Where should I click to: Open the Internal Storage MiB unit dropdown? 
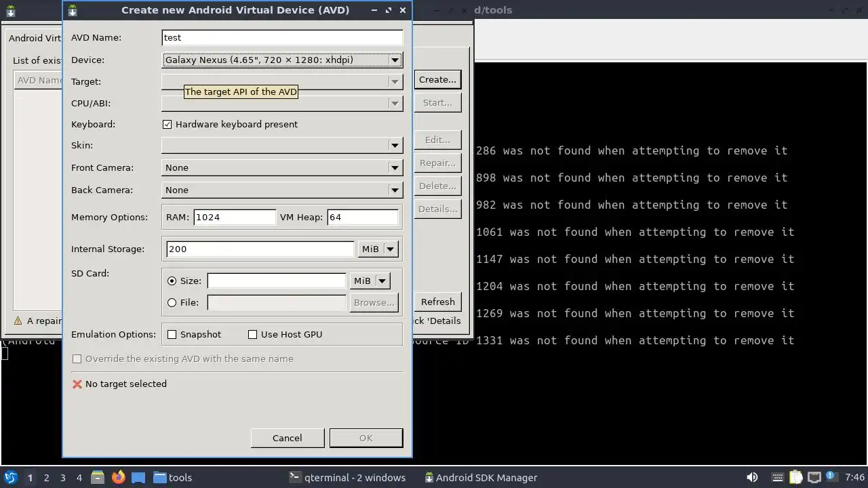tap(378, 249)
